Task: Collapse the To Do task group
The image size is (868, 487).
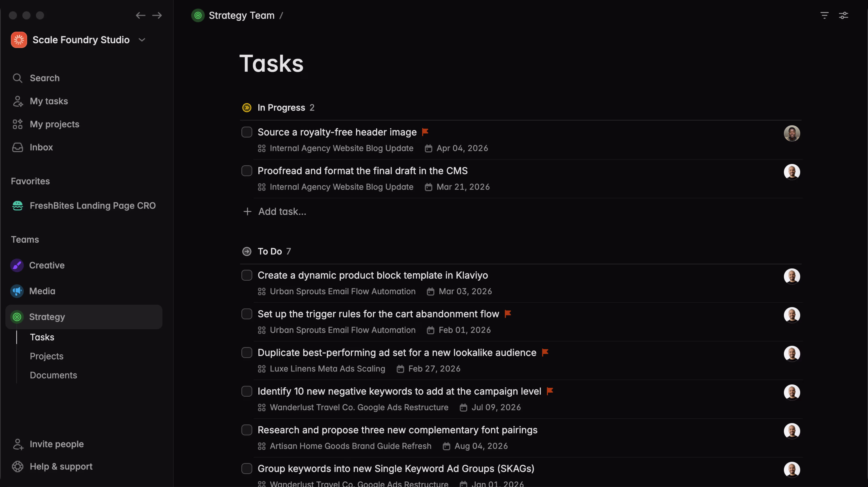Action: [247, 251]
